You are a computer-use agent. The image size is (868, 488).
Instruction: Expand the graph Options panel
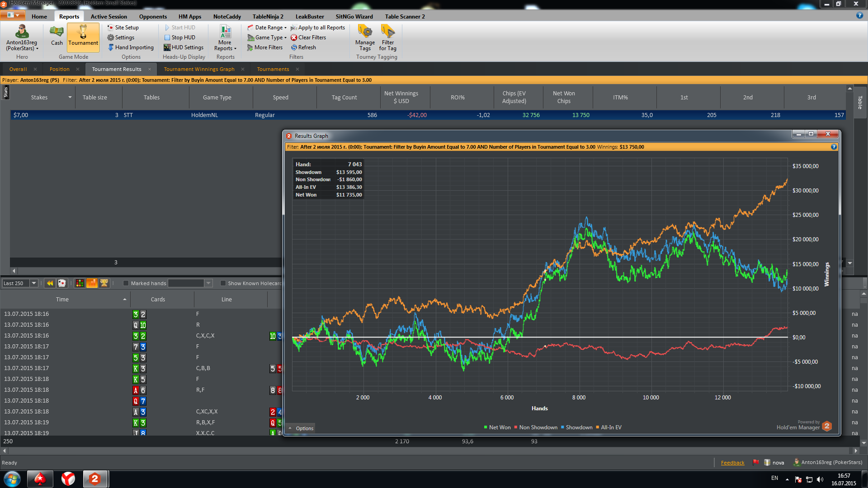(x=301, y=428)
